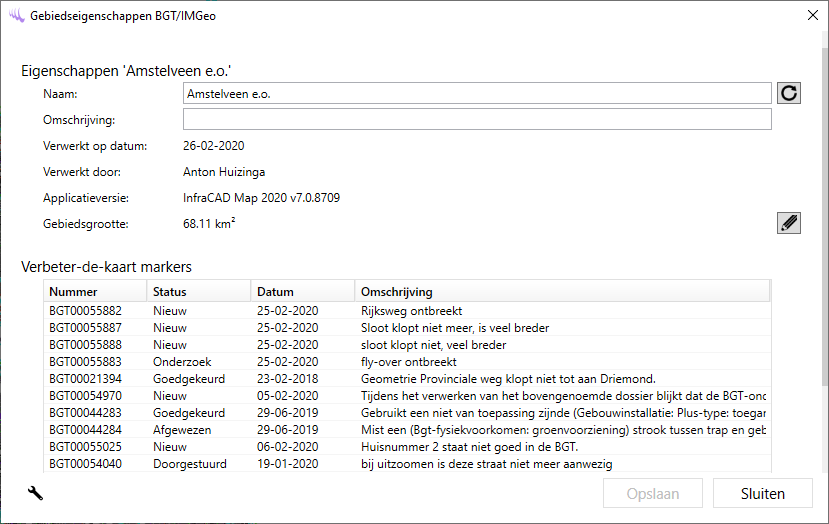Click the Opslaan button
The image size is (829, 524).
(x=653, y=494)
